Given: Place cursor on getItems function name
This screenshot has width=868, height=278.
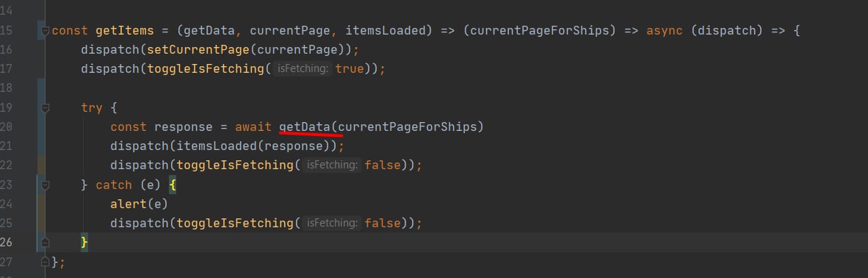Looking at the screenshot, I should click(125, 30).
